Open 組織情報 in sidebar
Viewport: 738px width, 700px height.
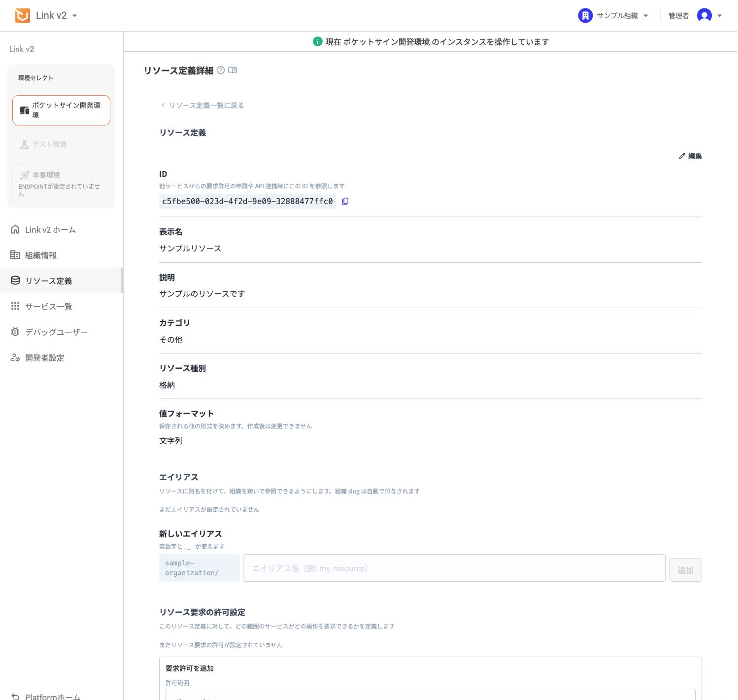(x=61, y=255)
